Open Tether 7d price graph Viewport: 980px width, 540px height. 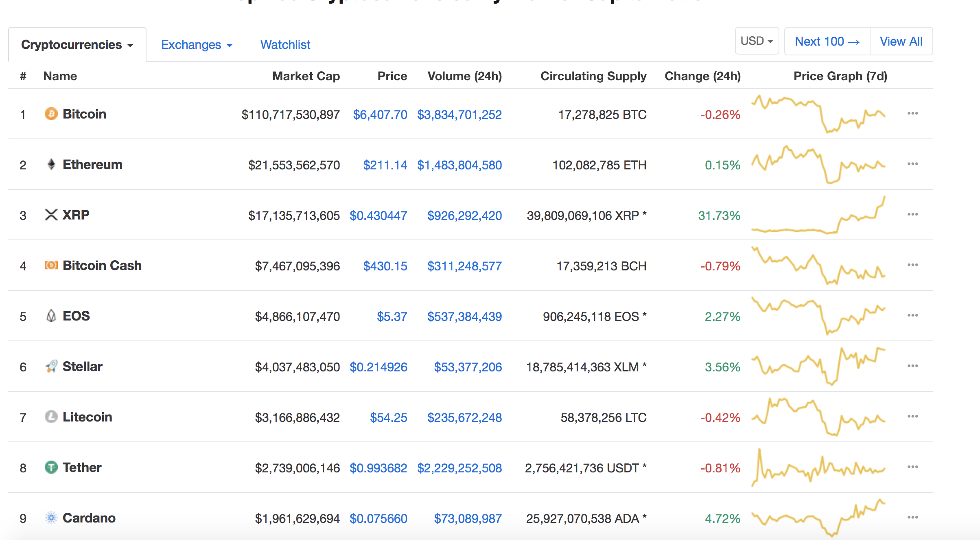[x=818, y=468]
